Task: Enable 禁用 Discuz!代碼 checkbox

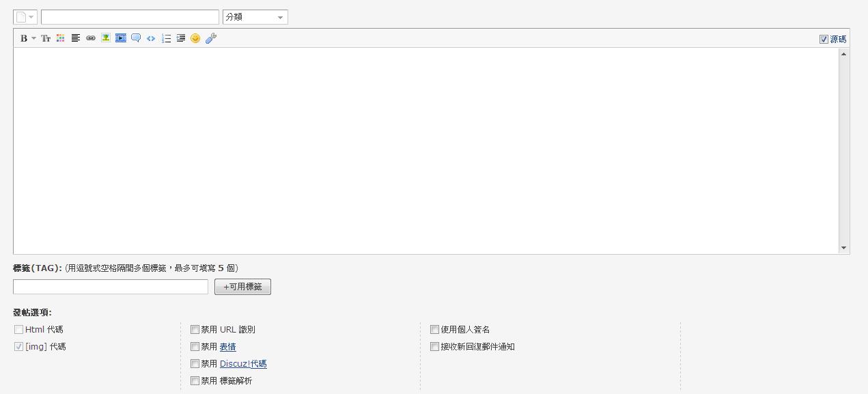Action: pos(195,363)
